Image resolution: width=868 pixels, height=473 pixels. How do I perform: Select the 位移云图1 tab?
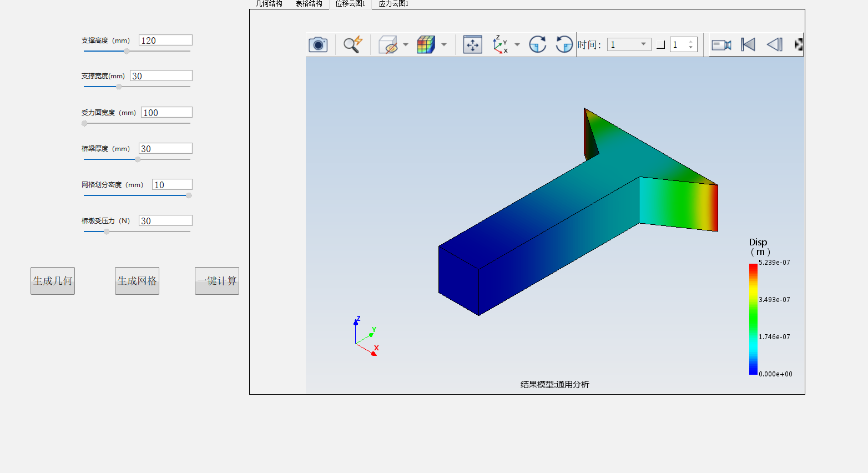350,4
